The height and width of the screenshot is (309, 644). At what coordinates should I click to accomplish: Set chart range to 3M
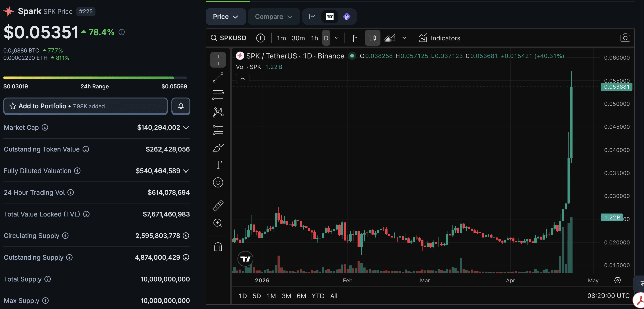click(286, 296)
